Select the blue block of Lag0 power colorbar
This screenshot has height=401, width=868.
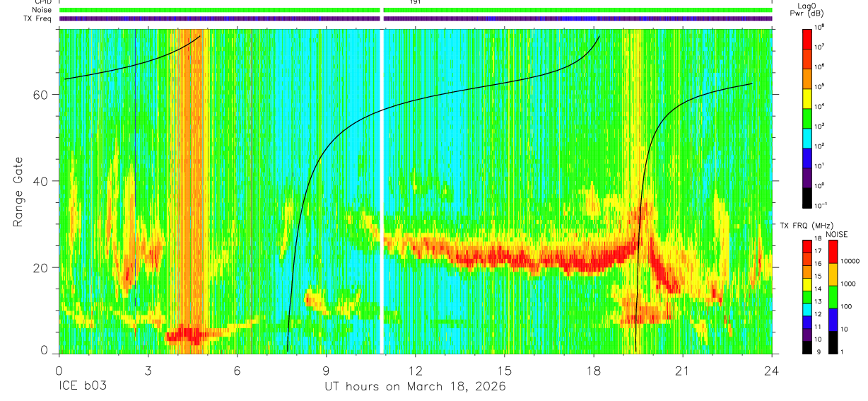tap(807, 157)
